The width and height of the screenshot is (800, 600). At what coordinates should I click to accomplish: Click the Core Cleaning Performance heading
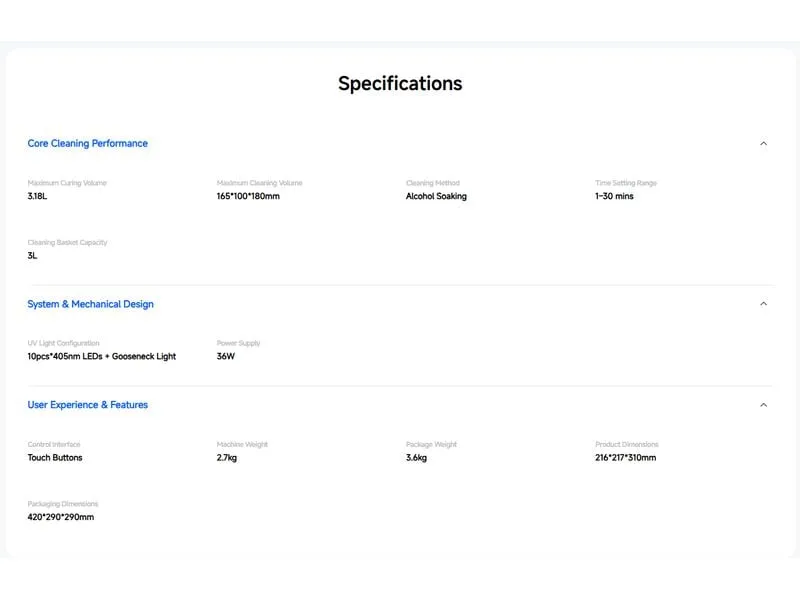coord(88,143)
